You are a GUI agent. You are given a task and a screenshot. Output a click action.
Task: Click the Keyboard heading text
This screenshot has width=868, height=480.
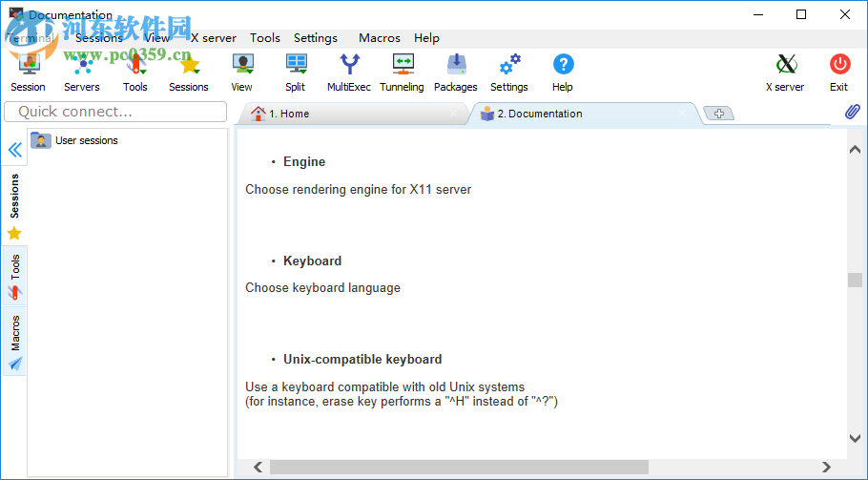pos(312,261)
